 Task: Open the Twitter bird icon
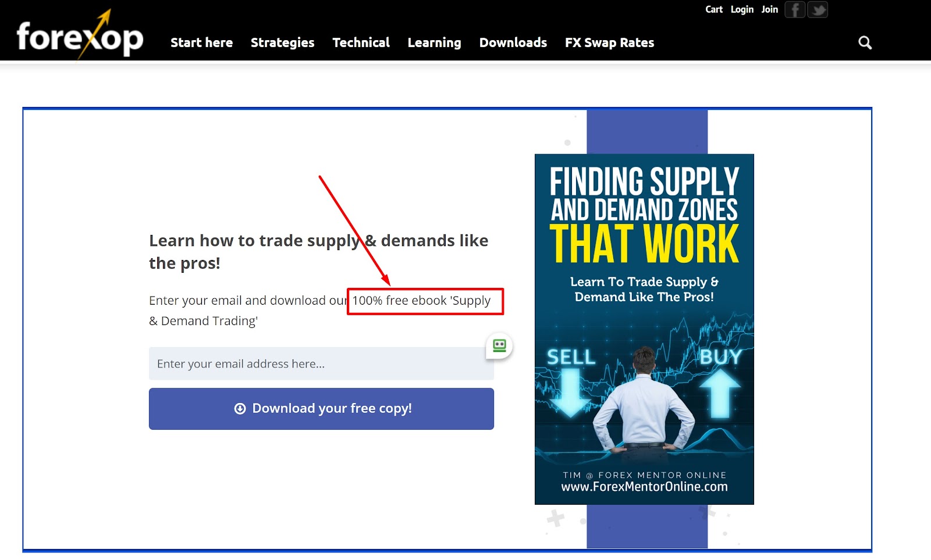pos(818,10)
